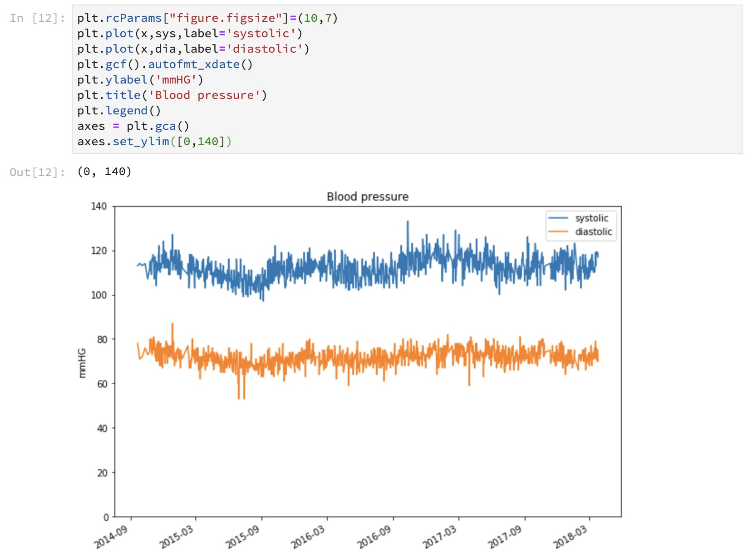Click the autofmt_xdate code line

[x=165, y=64]
